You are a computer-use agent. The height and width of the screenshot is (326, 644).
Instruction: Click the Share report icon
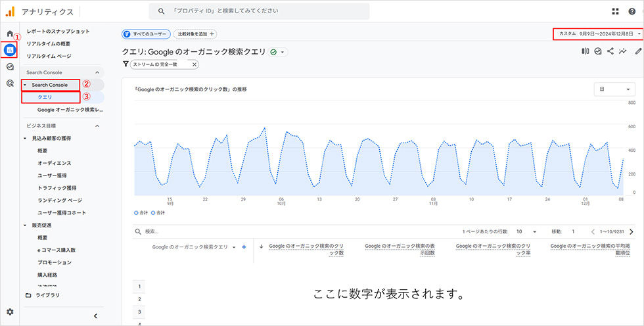click(x=610, y=51)
